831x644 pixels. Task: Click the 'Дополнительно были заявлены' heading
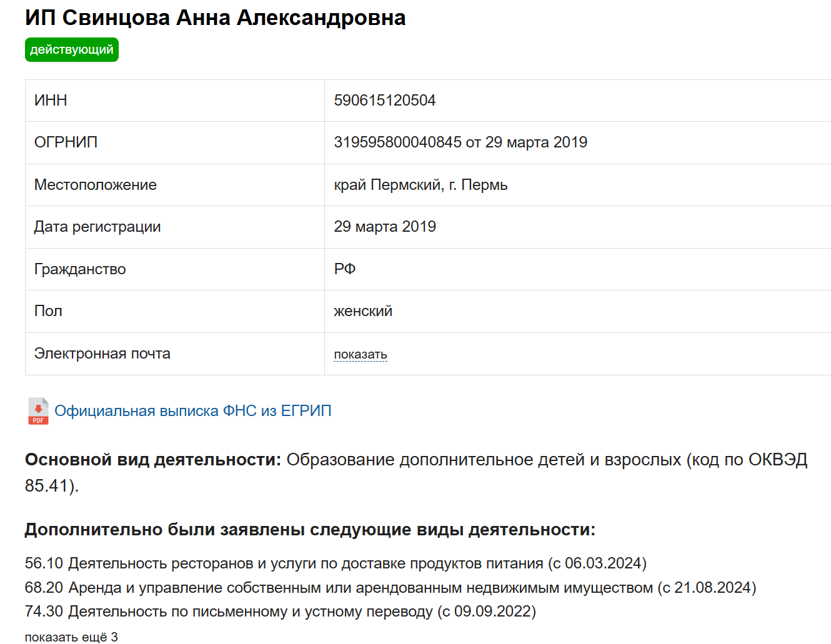click(x=310, y=530)
